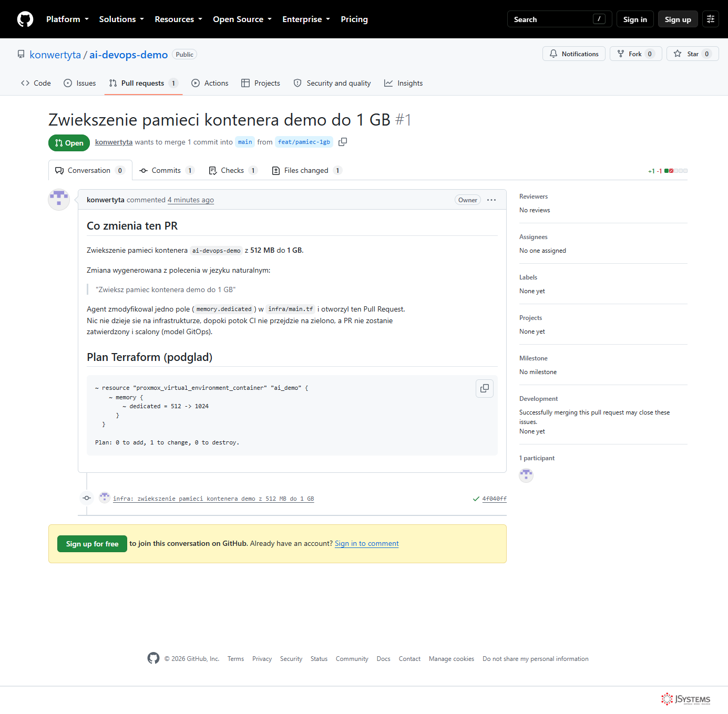Select the Pull requests tab
Image resolution: width=728 pixels, height=714 pixels.
143,83
